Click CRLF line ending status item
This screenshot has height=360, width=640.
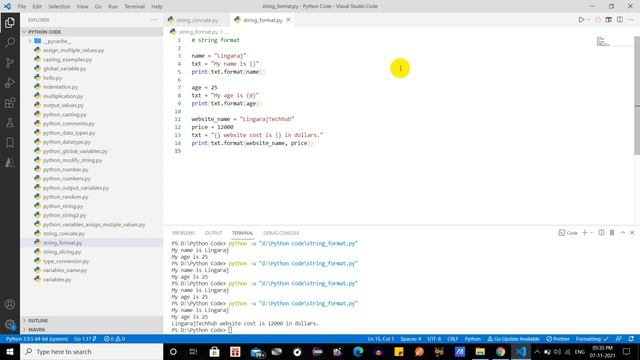tap(453, 339)
